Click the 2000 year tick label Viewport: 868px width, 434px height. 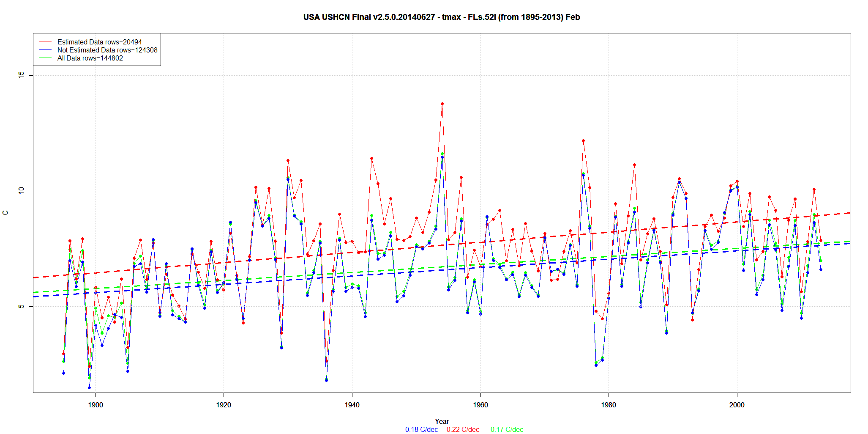(737, 405)
